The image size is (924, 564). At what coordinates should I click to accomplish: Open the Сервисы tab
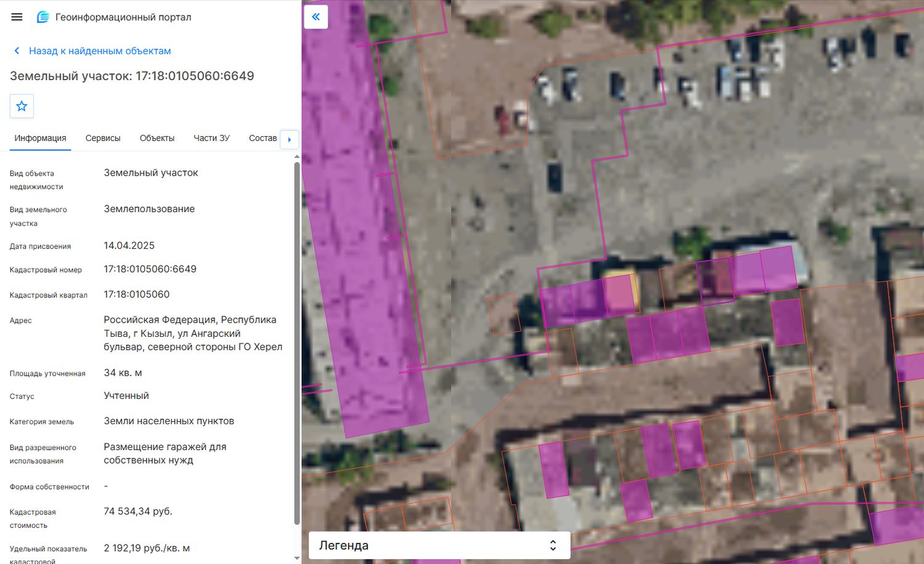103,138
